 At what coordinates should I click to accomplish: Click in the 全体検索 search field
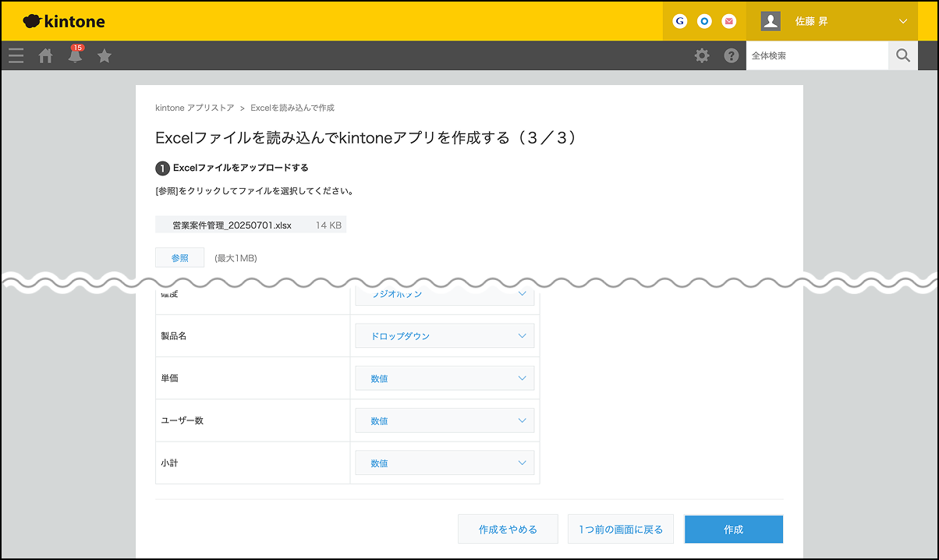816,55
